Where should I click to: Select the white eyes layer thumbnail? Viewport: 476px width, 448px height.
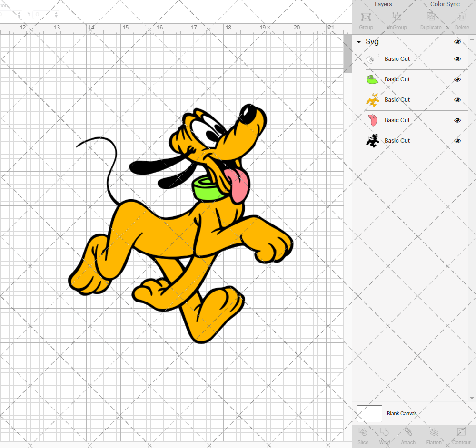click(372, 59)
